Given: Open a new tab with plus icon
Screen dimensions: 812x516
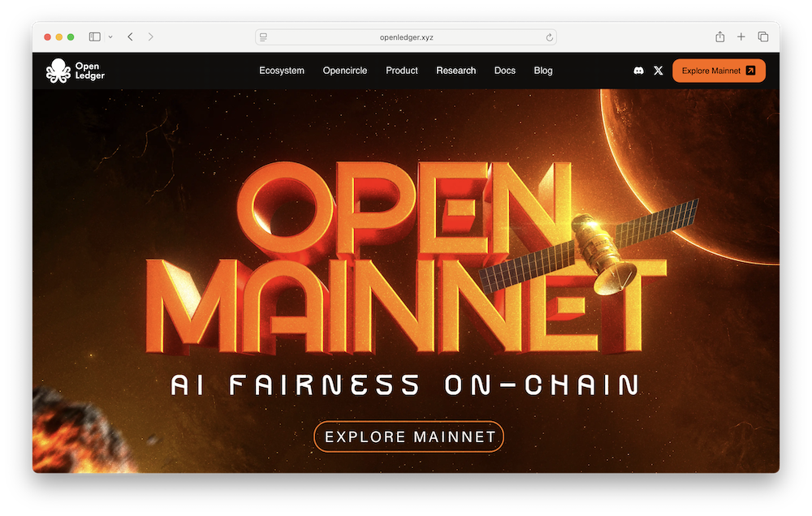Looking at the screenshot, I should coord(741,37).
